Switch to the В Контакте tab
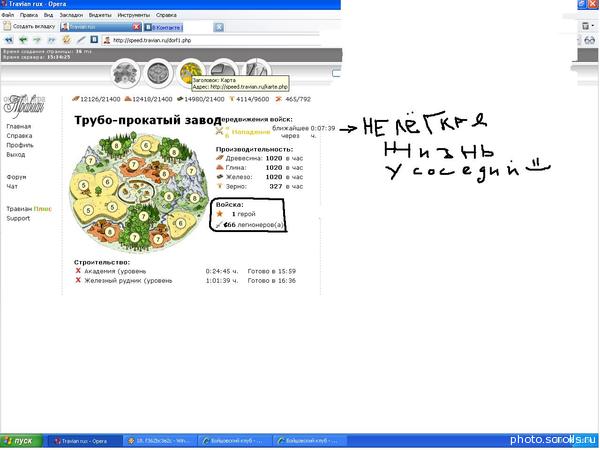600x450 pixels. [x=164, y=27]
